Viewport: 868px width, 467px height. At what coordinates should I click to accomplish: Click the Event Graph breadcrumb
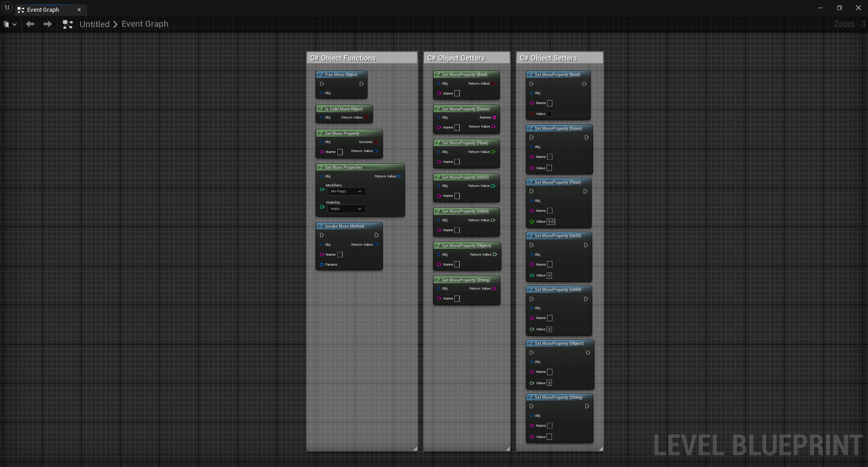[x=145, y=24]
